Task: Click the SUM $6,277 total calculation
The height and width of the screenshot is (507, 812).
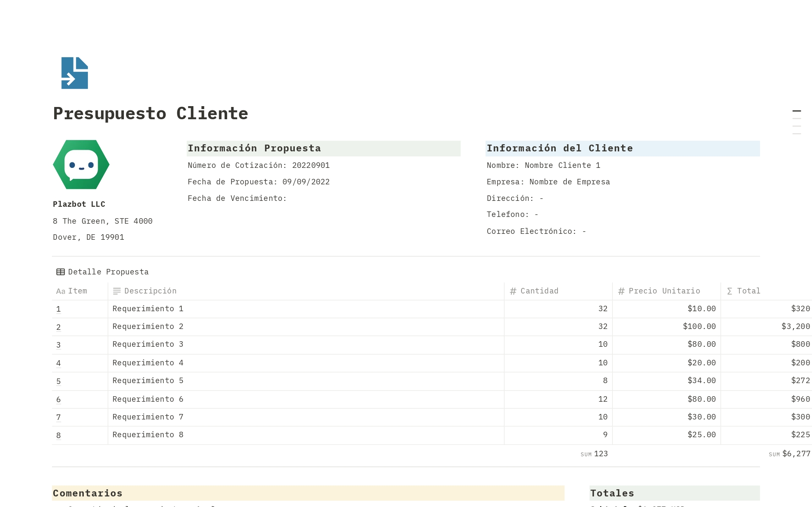Action: tap(789, 454)
